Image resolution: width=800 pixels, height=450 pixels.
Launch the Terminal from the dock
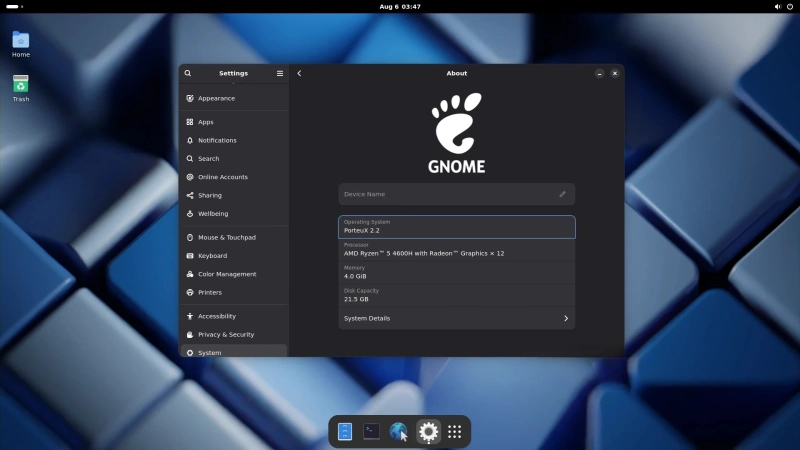click(x=371, y=432)
